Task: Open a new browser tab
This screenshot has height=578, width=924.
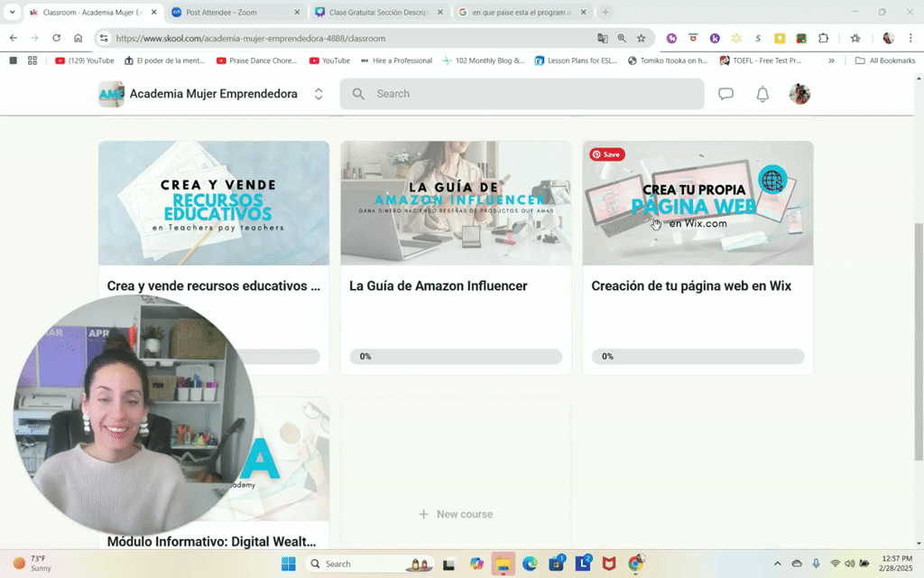Action: coord(605,12)
